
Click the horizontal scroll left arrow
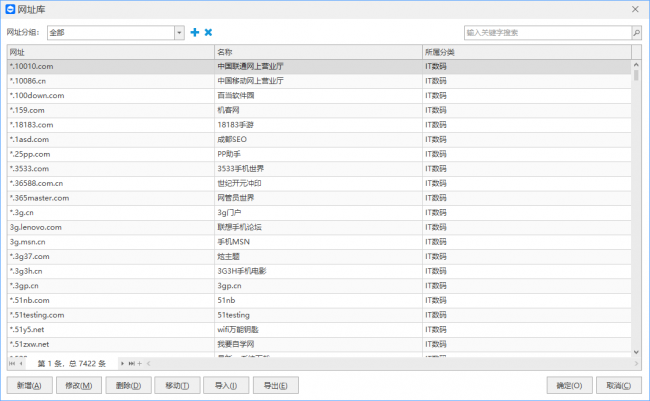point(148,364)
